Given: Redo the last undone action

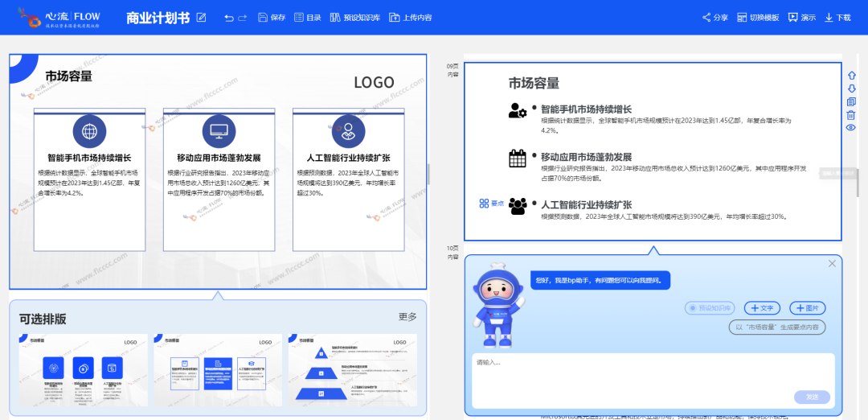Looking at the screenshot, I should click(x=244, y=18).
